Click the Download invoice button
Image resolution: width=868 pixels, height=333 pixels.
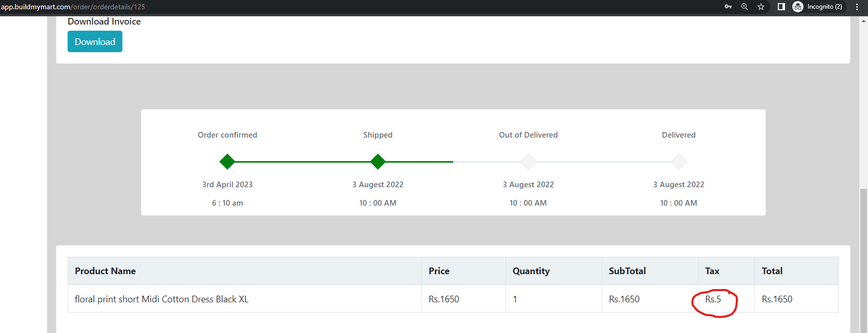(x=95, y=41)
